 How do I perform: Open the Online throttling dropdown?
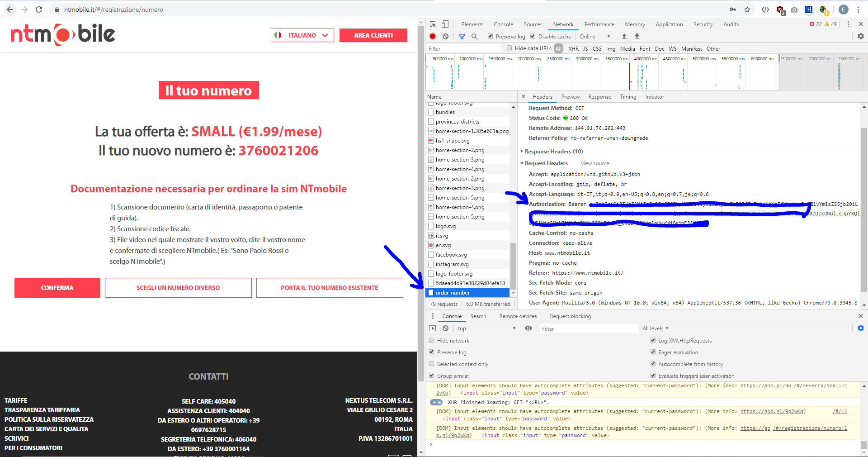(x=594, y=36)
